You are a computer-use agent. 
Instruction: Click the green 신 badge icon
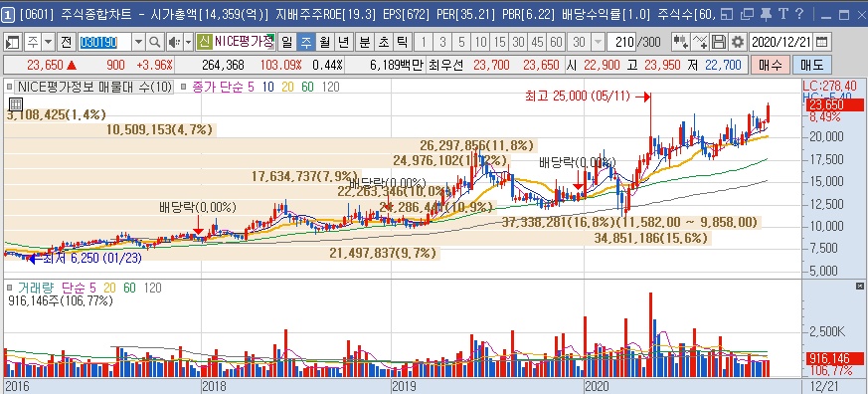pos(204,42)
